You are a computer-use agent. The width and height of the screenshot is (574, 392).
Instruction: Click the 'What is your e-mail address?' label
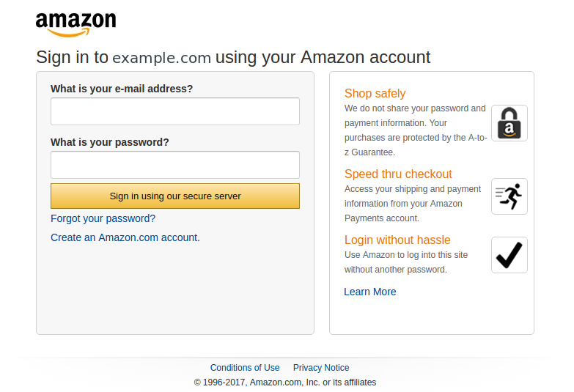click(122, 89)
